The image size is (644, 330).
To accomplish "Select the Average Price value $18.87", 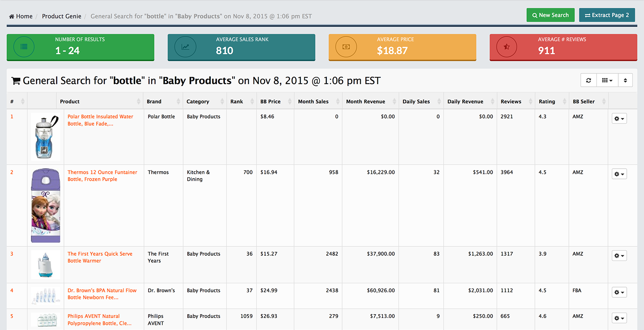I will [392, 51].
